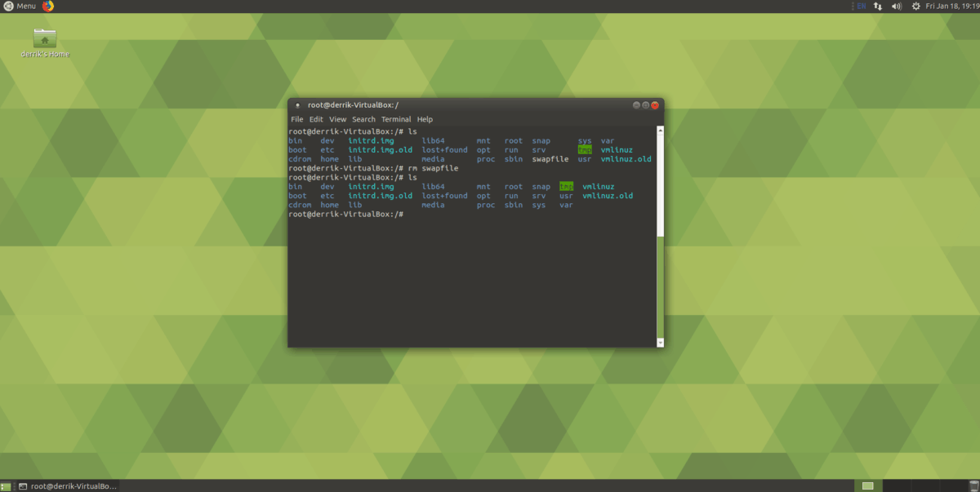Click the 'lost+found' entry in first listing
Image resolution: width=980 pixels, height=492 pixels.
click(444, 150)
